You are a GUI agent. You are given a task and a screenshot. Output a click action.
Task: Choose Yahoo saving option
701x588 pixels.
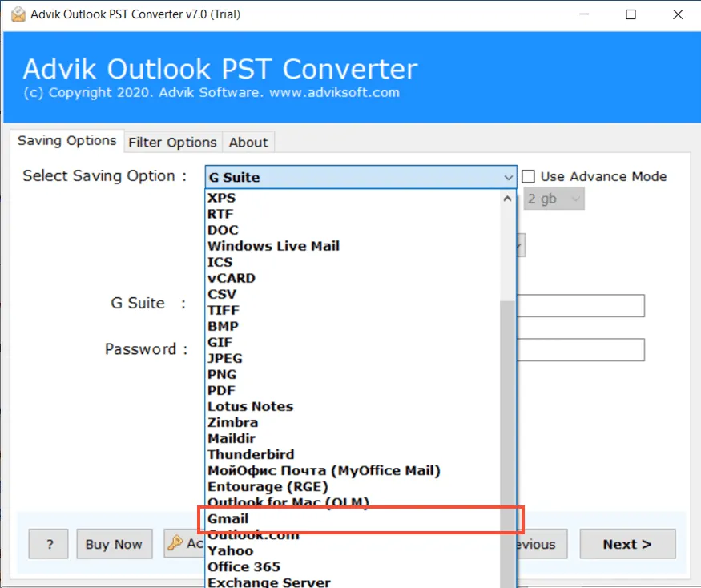[x=353, y=551]
